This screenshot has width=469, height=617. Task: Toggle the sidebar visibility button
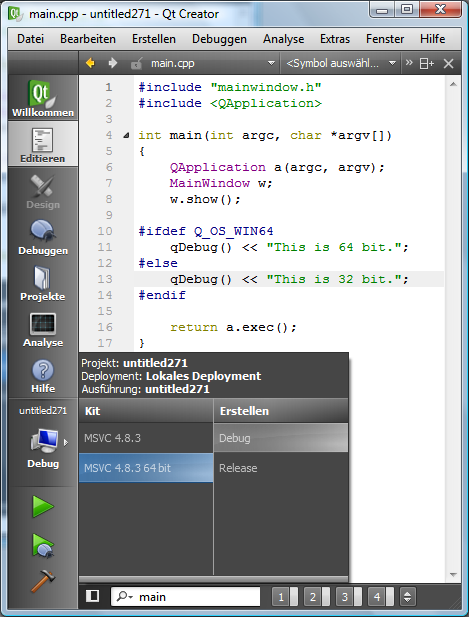click(92, 596)
